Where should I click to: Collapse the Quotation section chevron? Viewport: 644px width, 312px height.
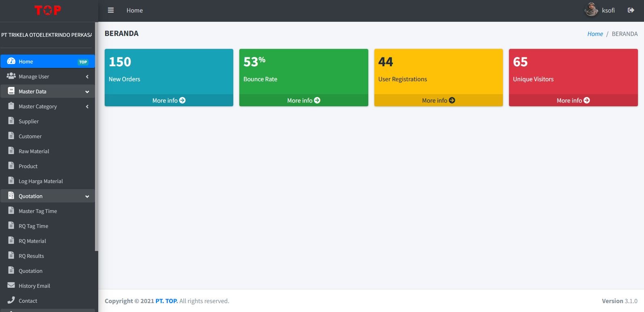pyautogui.click(x=87, y=196)
